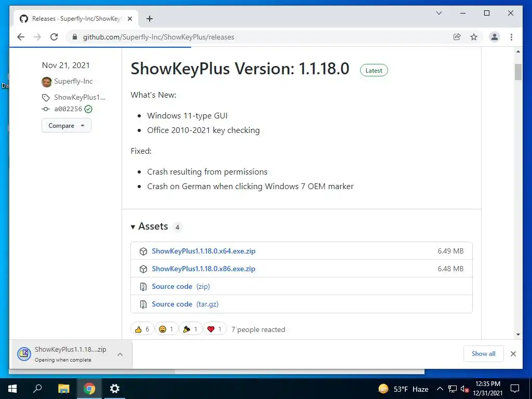Open the download item options chevron
Image resolution: width=532 pixels, height=399 pixels.
(x=120, y=354)
